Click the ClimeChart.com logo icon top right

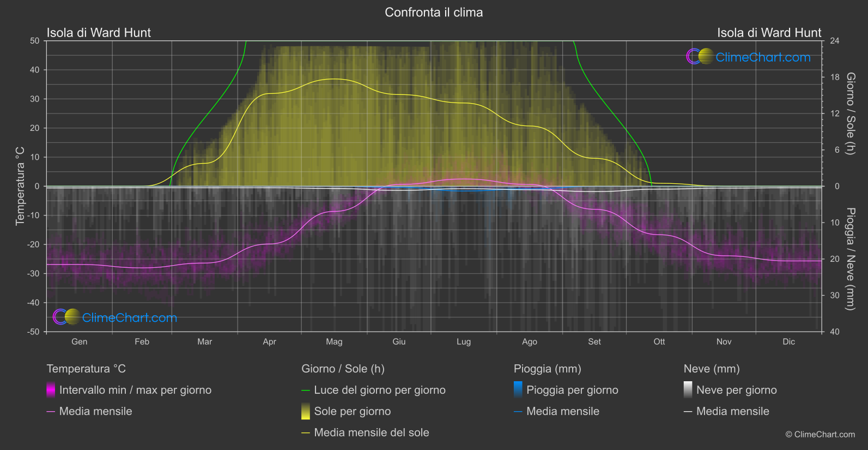click(x=700, y=57)
